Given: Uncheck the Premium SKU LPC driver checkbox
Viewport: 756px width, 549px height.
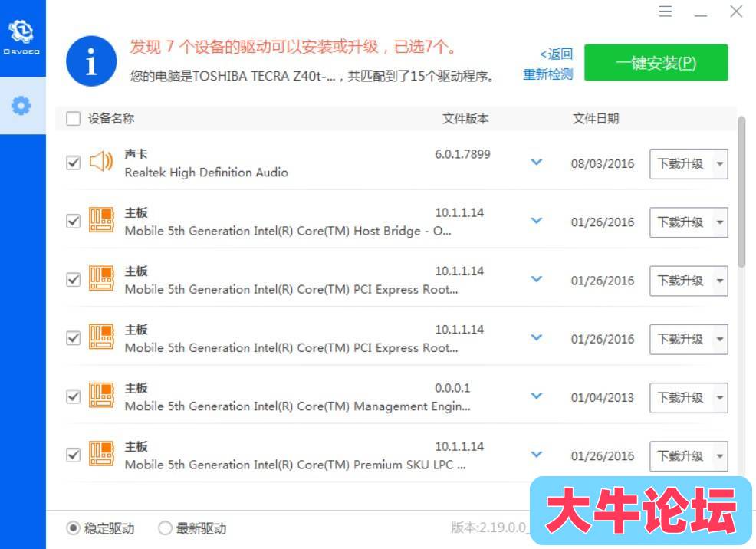Looking at the screenshot, I should click(74, 455).
